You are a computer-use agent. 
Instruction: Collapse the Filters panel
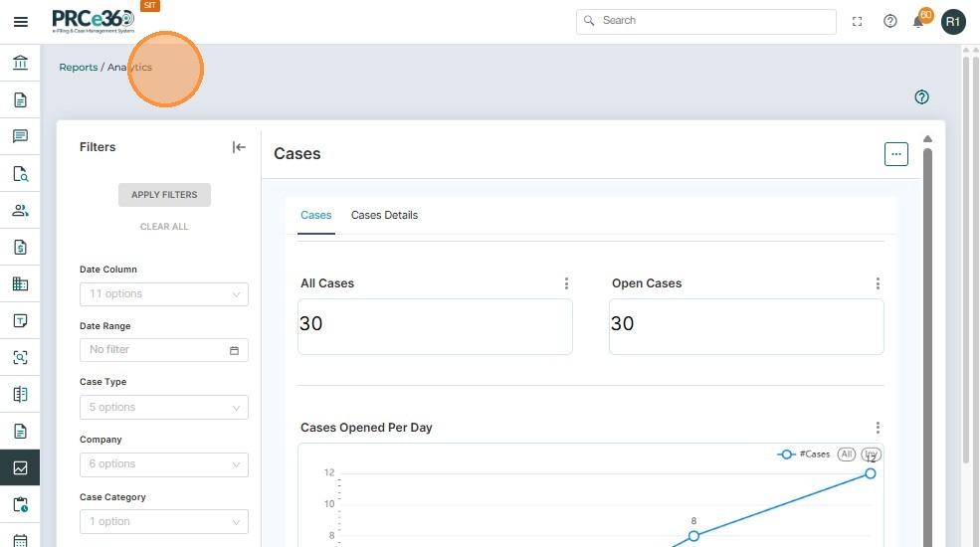[239, 147]
